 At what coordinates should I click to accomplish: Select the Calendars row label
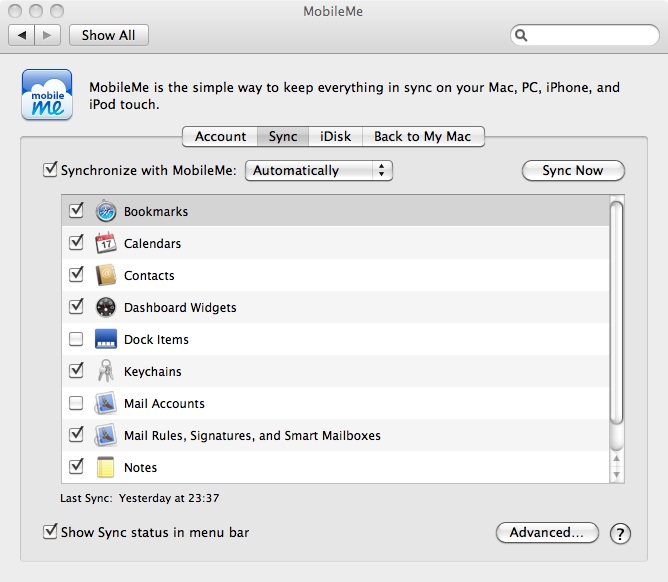153,243
